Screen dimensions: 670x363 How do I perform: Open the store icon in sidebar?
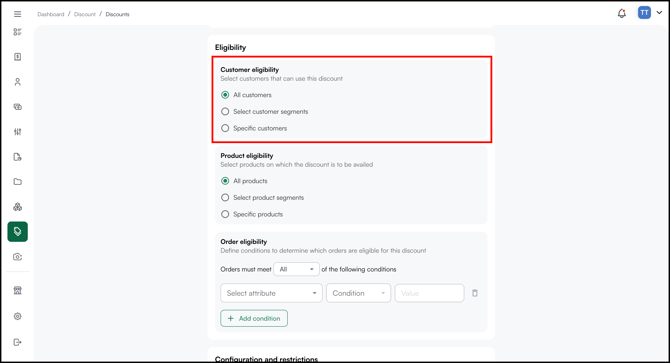pos(18,290)
